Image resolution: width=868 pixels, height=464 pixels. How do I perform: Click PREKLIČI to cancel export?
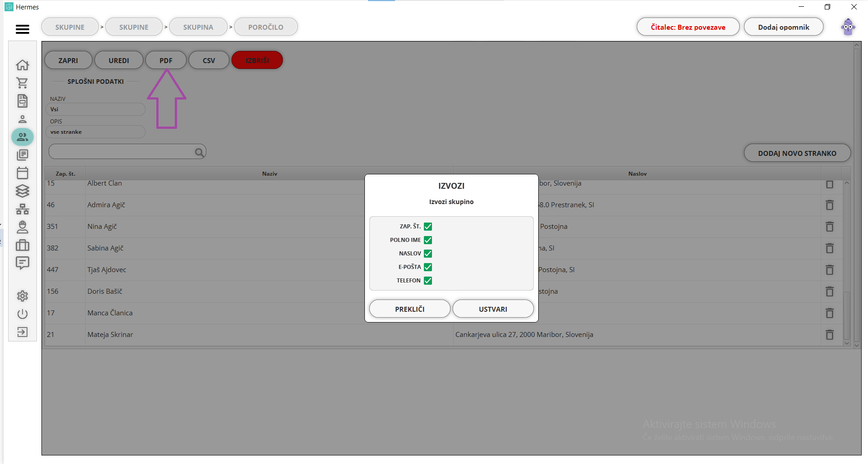[x=410, y=309]
